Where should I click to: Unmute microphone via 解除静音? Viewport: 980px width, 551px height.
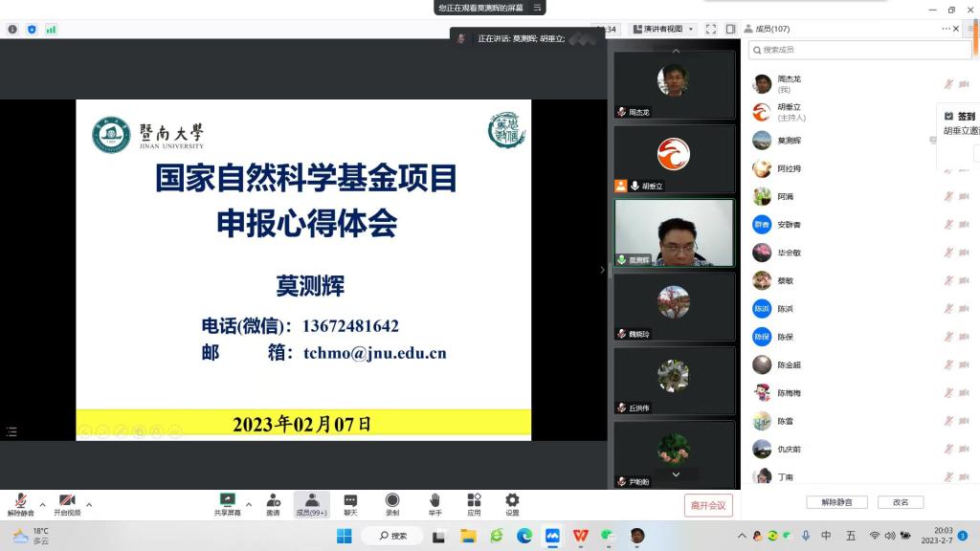point(20,504)
